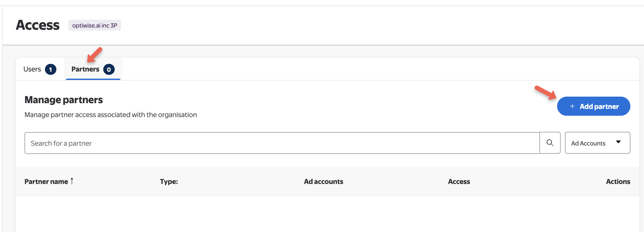Click the Access page title
The height and width of the screenshot is (232, 644).
tap(38, 25)
